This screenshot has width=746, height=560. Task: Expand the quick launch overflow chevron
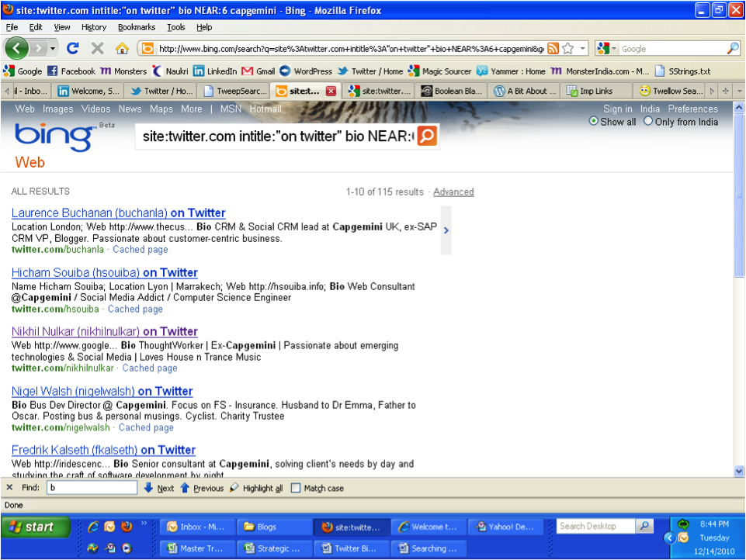coord(144,523)
